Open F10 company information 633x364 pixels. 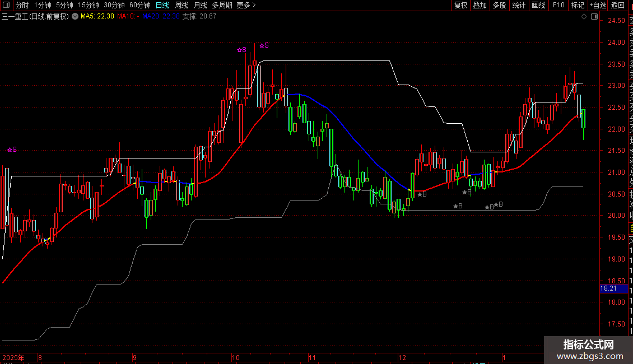(x=558, y=5)
